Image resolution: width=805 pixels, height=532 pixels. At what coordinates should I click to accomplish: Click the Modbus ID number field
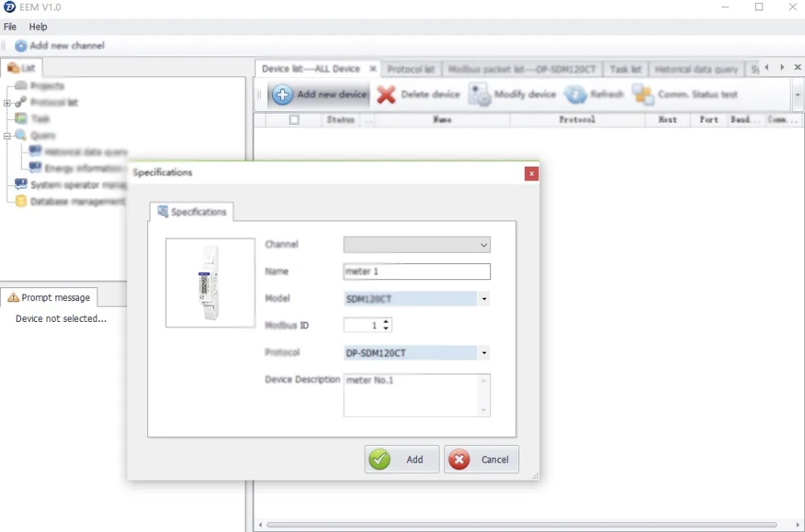[362, 325]
